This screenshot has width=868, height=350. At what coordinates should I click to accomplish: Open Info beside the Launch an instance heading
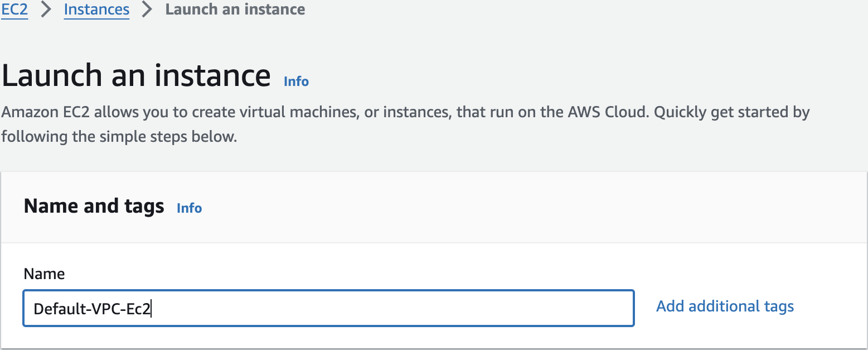[296, 81]
